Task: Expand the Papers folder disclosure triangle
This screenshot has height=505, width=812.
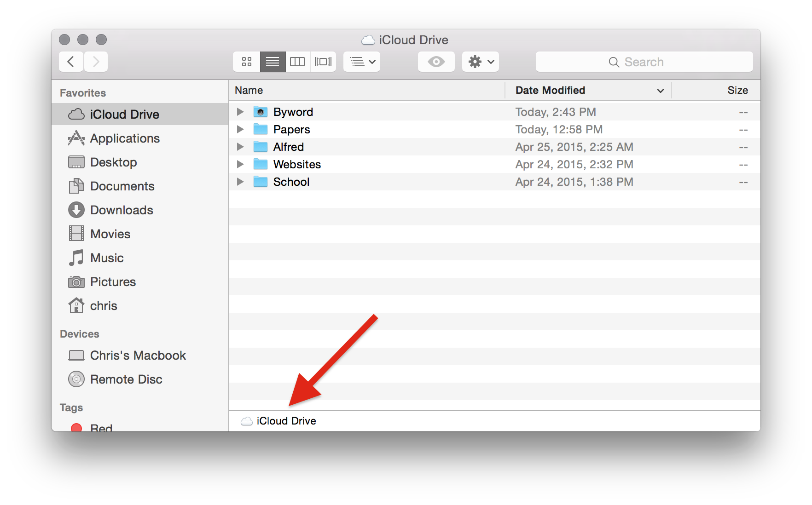Action: [x=240, y=129]
